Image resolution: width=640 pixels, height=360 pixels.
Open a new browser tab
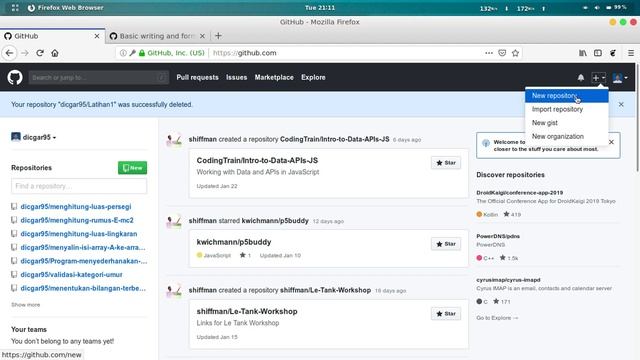(218, 36)
